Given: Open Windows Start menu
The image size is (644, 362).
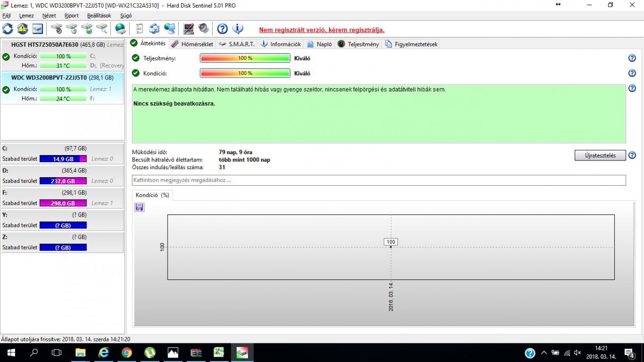Looking at the screenshot, I should click(11, 353).
